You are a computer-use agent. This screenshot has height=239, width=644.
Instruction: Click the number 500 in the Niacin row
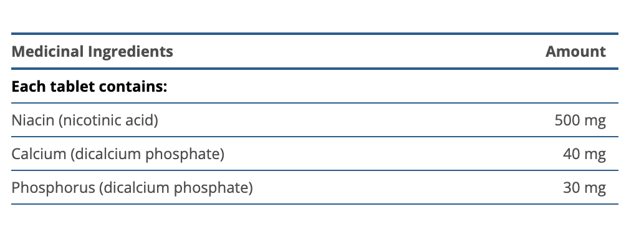pos(567,120)
